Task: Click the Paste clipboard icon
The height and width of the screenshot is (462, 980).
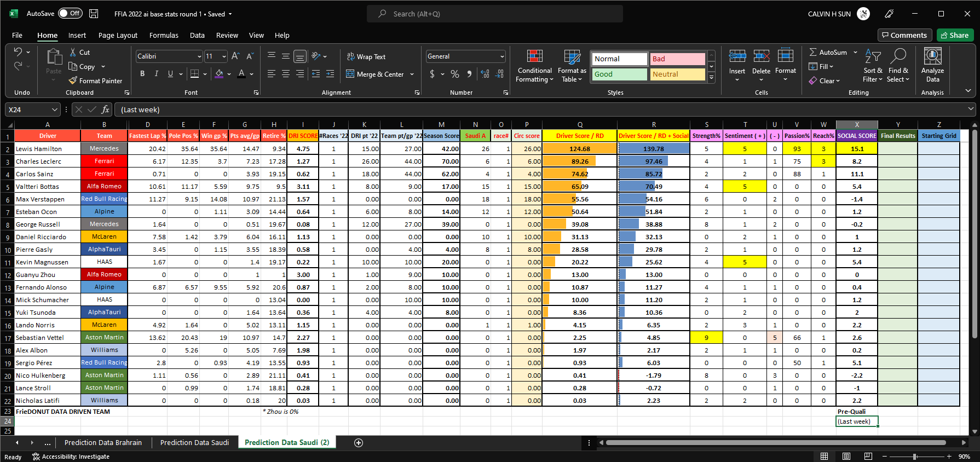Action: coord(54,57)
